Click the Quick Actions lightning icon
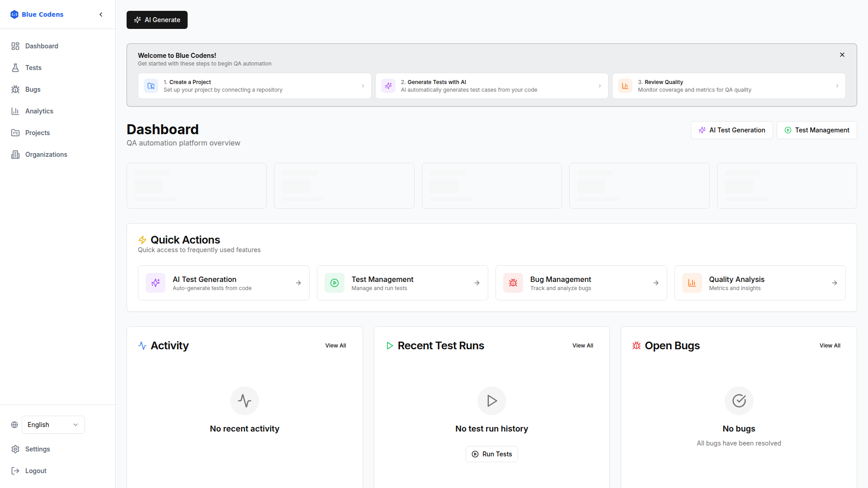Screen dimensions: 868x488 [x=142, y=240]
